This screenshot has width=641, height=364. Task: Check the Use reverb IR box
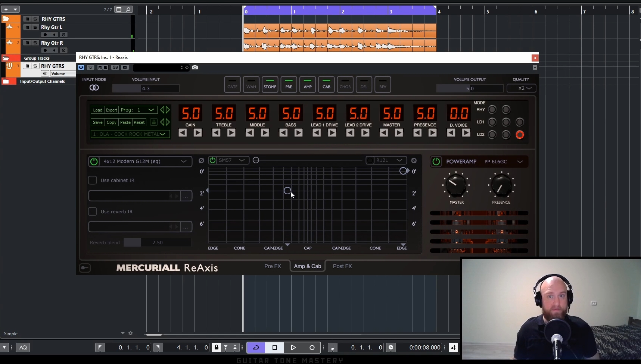click(93, 211)
